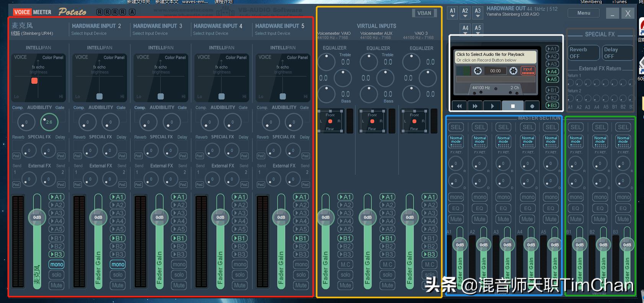Open Color Panel on microphone strip
The image size is (644, 303).
tap(53, 57)
